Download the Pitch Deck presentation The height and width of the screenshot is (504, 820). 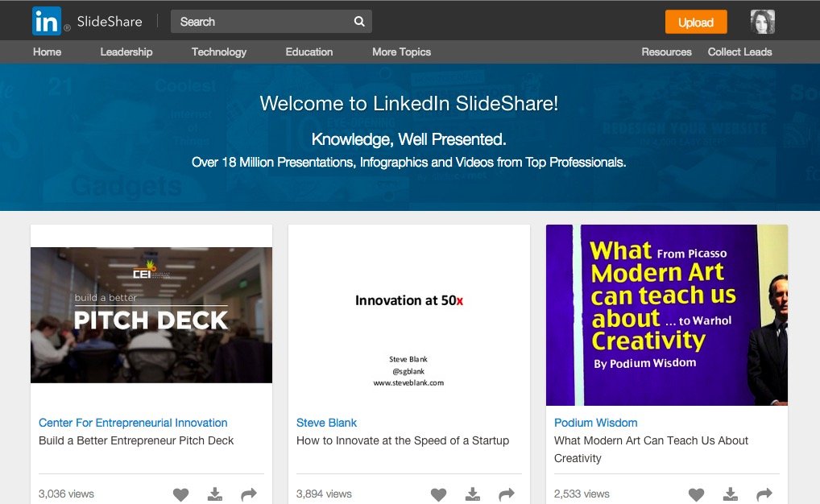coord(214,494)
